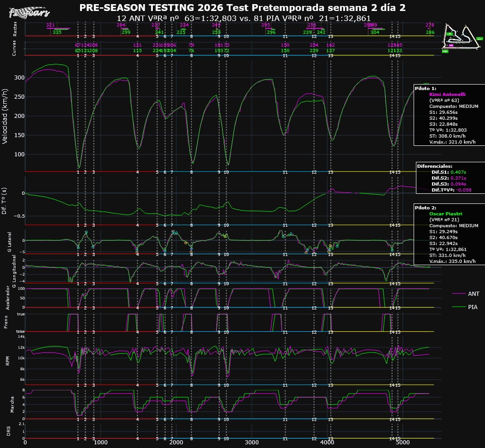Click the -0.5 tick on Dif. Tº axis
The height and width of the screenshot is (448, 485).
coord(19,216)
